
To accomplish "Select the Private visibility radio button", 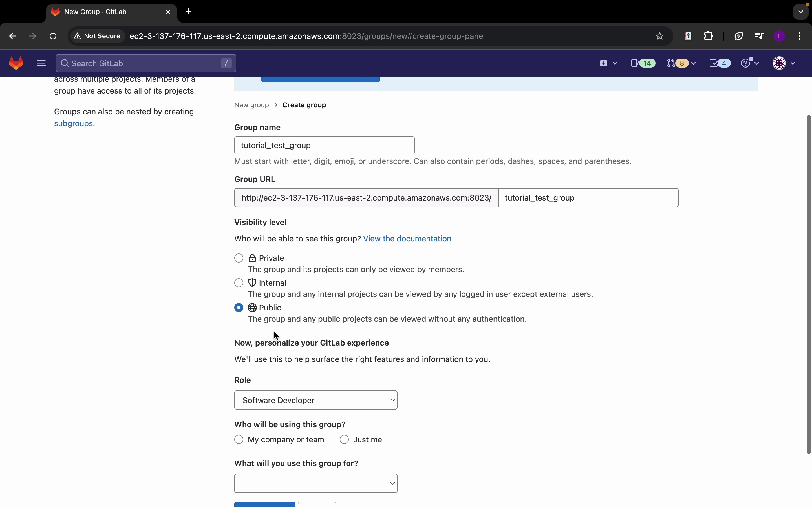I will [239, 258].
